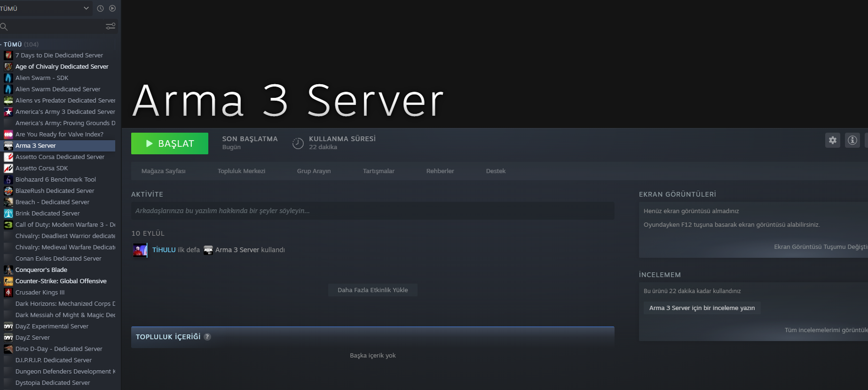Open Tüm incelemelerimi görüntüle link
The image size is (868, 390).
[826, 330]
